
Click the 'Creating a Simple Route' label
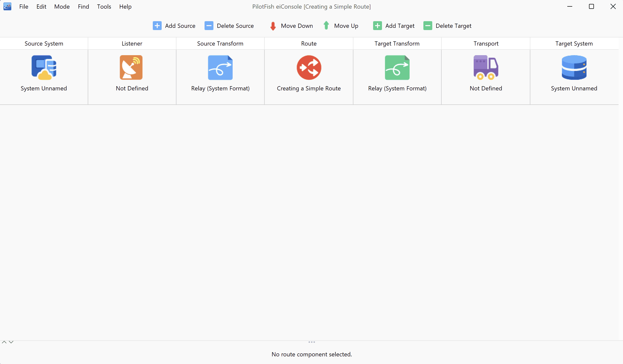309,88
